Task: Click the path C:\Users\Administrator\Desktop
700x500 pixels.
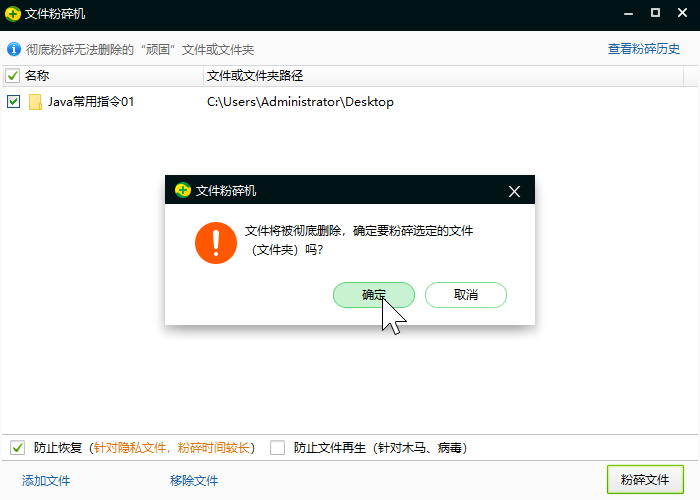Action: tap(300, 102)
